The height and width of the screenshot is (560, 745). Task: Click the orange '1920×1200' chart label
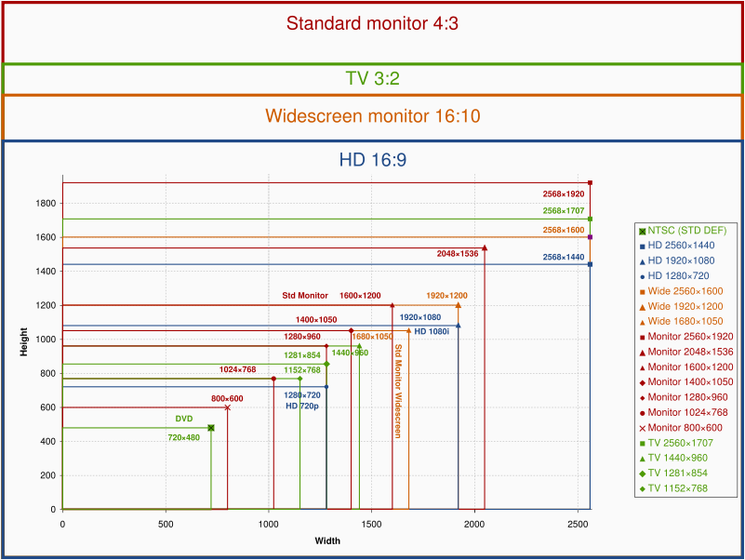click(446, 296)
